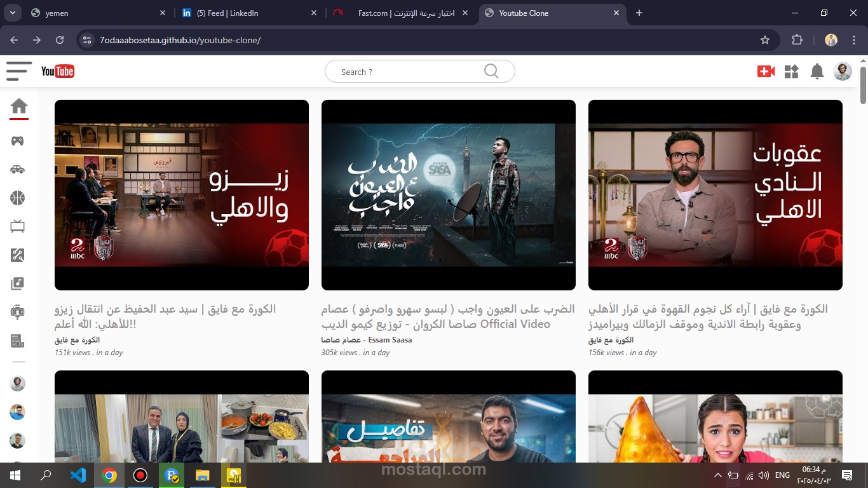Open the notifications bell
This screenshot has height=488, width=868.
817,71
